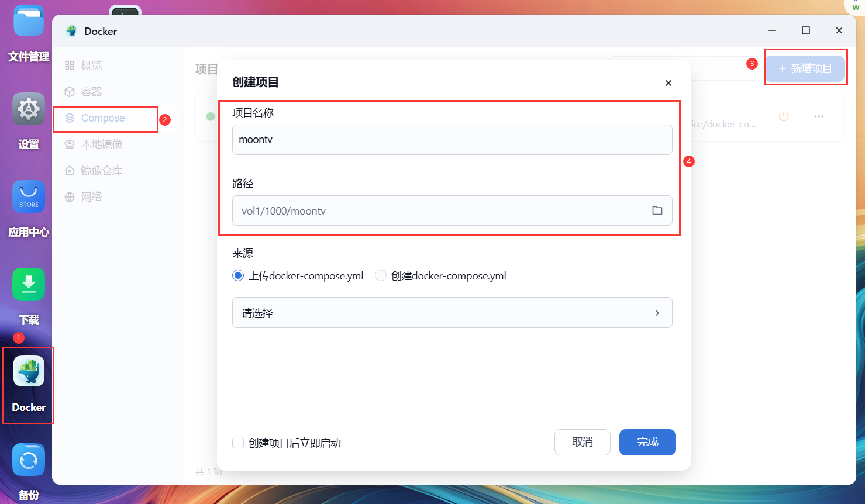The width and height of the screenshot is (865, 504).
Task: Click 完成 to finish project creation
Action: tap(647, 442)
